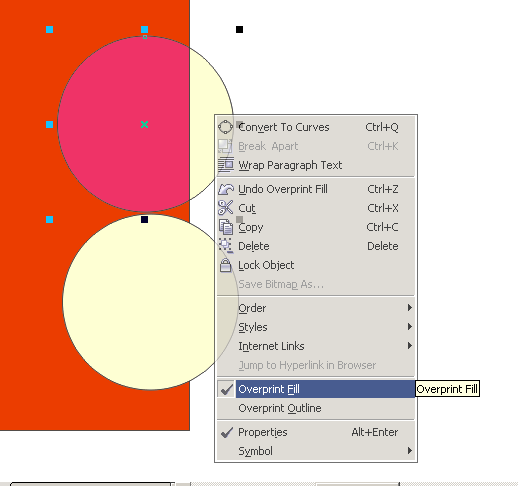The height and width of the screenshot is (486, 518).
Task: Open the Symbol menu entry
Action: [x=316, y=451]
